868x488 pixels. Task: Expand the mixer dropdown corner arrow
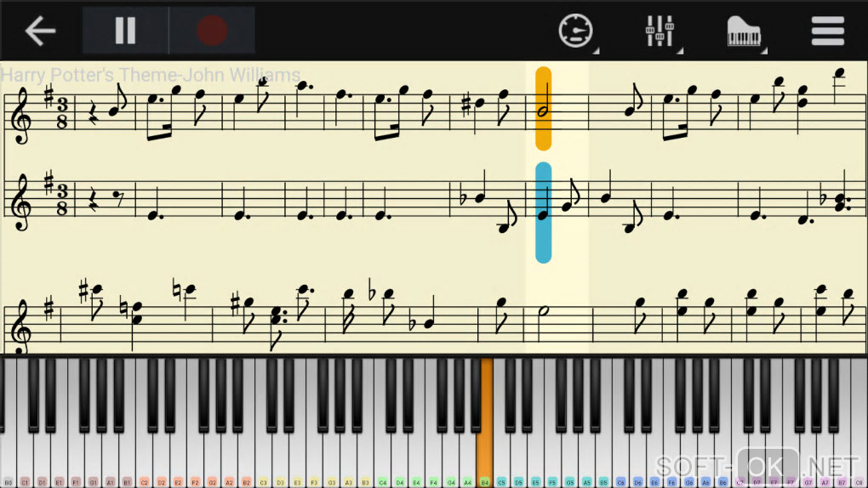(x=680, y=51)
